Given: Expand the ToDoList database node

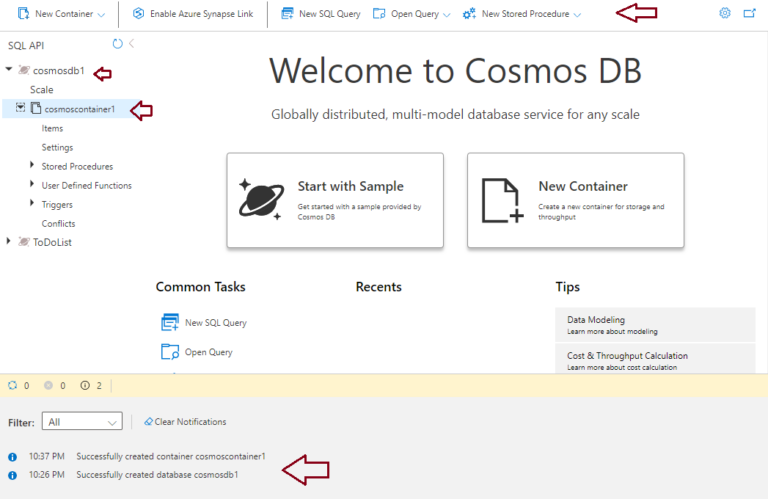Looking at the screenshot, I should [10, 241].
